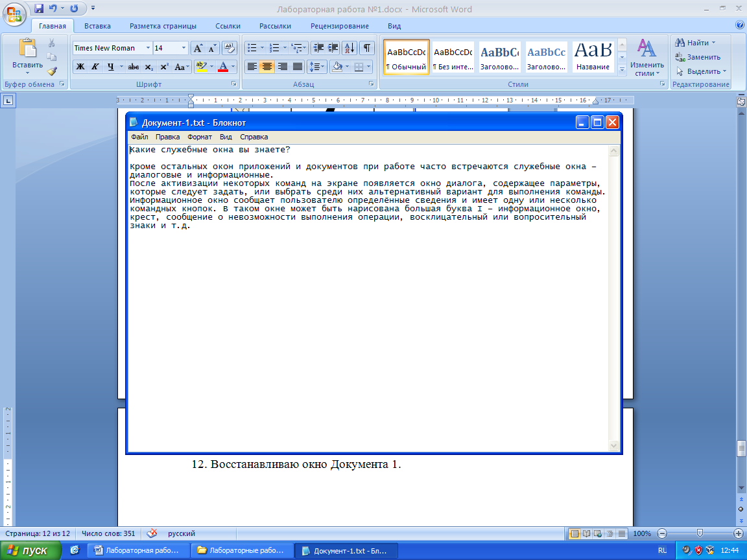Sort text with the A-Z sort icon

tap(350, 47)
